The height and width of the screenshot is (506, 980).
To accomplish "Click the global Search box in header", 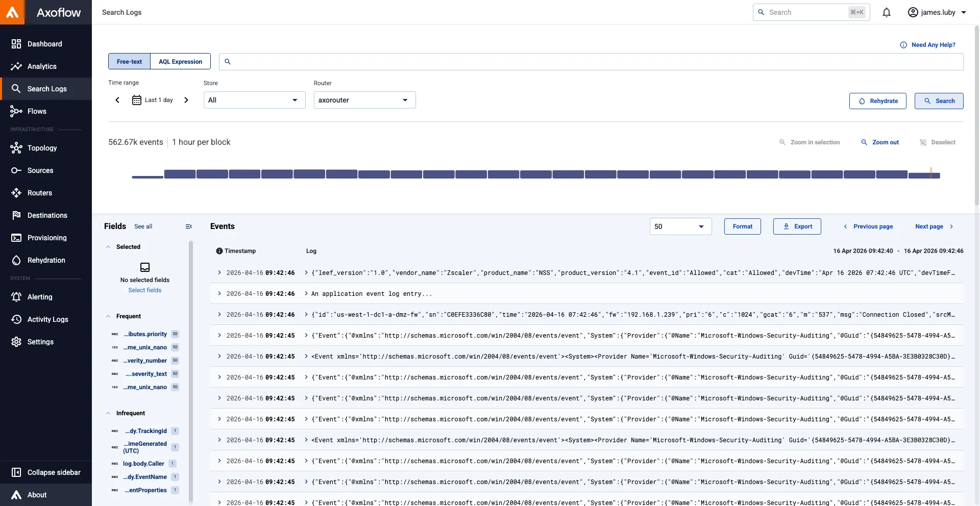I will (811, 12).
